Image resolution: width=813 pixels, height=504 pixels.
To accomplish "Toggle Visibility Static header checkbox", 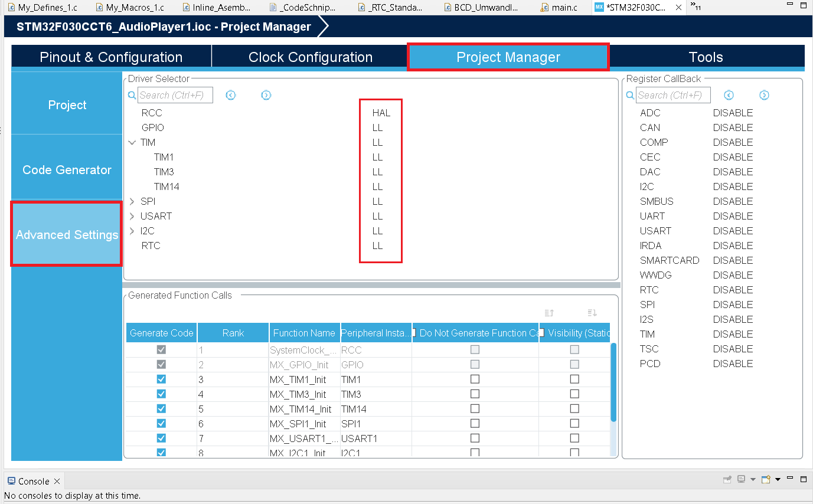I will click(541, 332).
